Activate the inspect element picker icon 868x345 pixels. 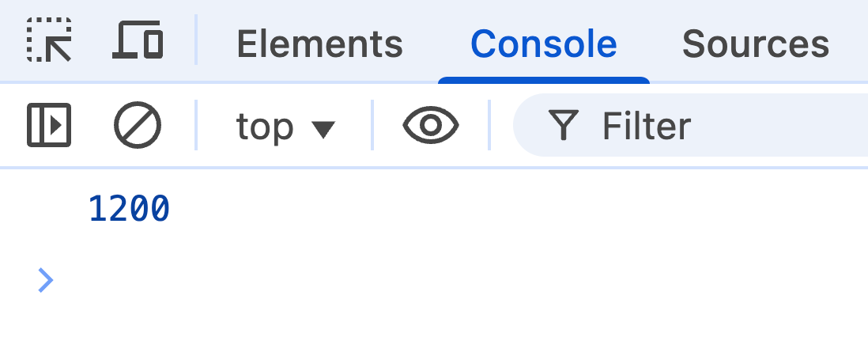pos(49,40)
